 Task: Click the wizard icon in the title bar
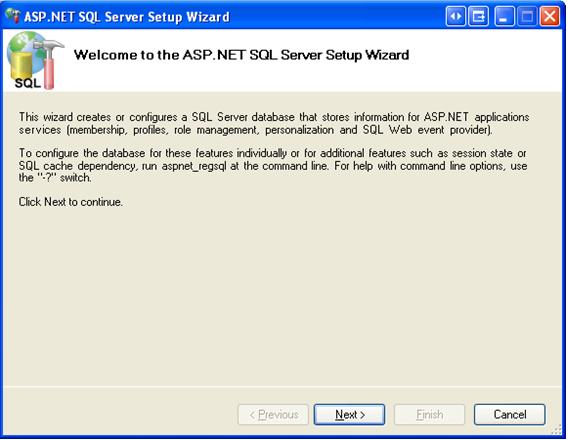(x=13, y=16)
